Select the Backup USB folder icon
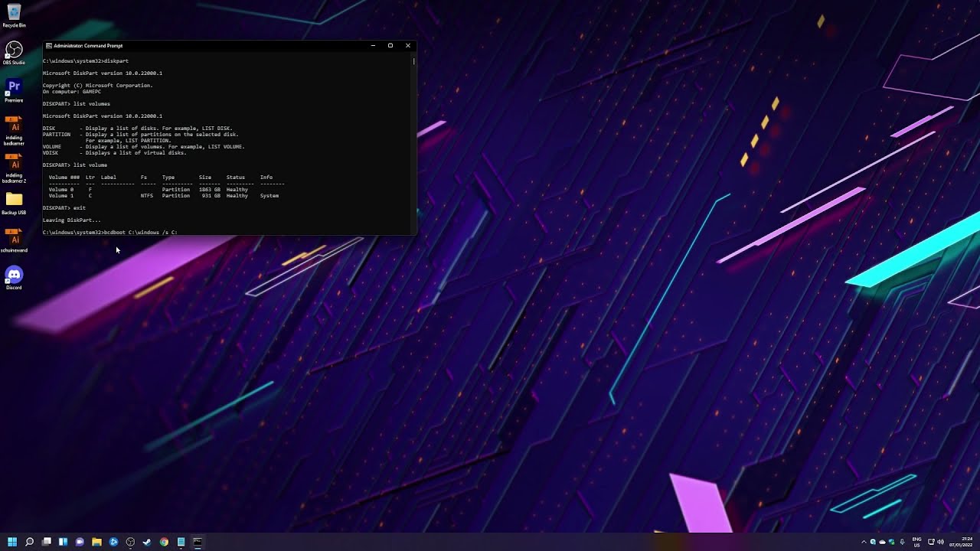Screen dimensions: 980x551 pyautogui.click(x=14, y=204)
